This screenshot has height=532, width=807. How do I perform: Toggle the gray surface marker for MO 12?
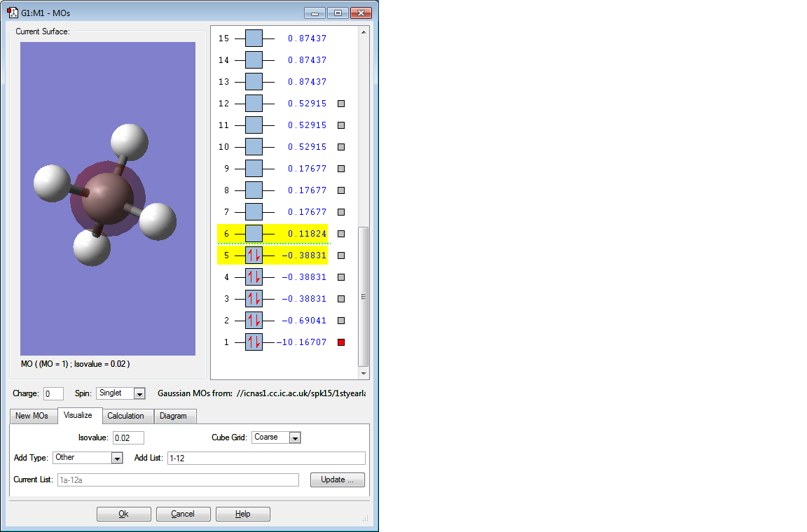coord(341,104)
